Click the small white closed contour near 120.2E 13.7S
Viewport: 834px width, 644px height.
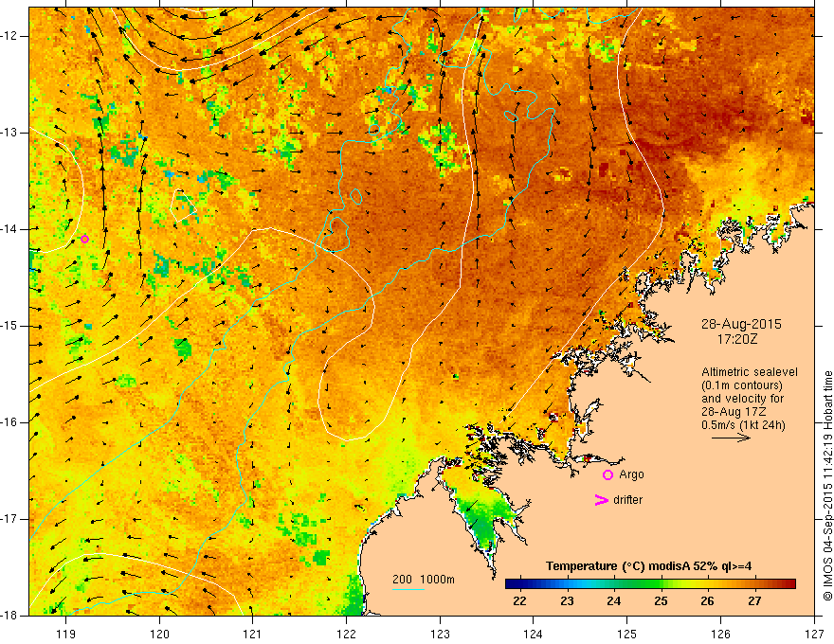point(183,206)
